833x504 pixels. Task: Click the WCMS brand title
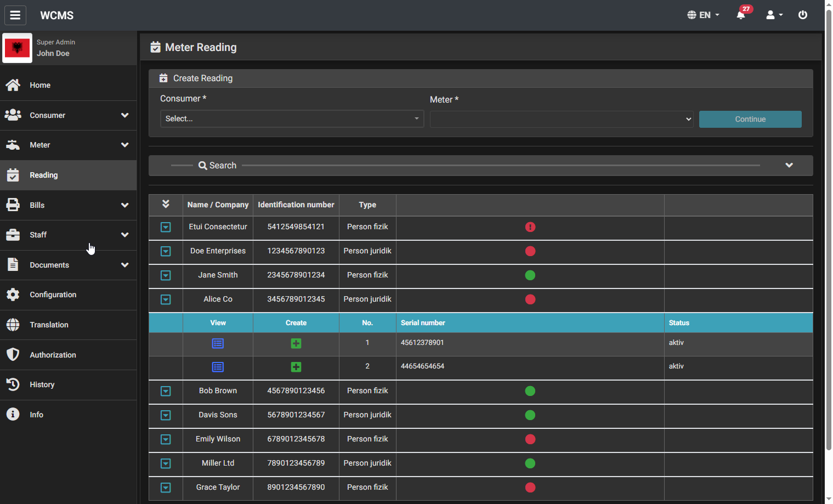click(57, 15)
